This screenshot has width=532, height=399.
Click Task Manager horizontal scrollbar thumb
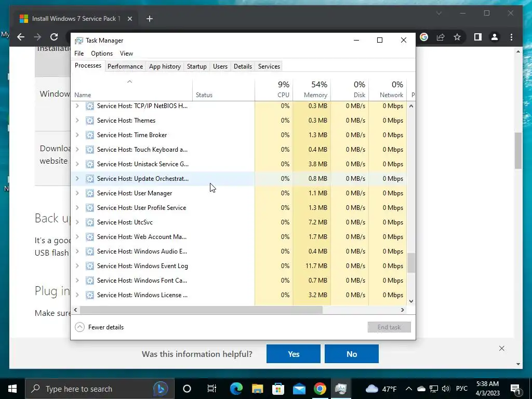(x=201, y=310)
